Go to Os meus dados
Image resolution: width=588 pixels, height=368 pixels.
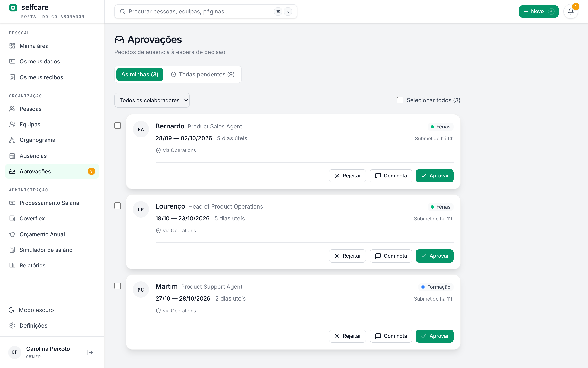[x=52, y=61]
